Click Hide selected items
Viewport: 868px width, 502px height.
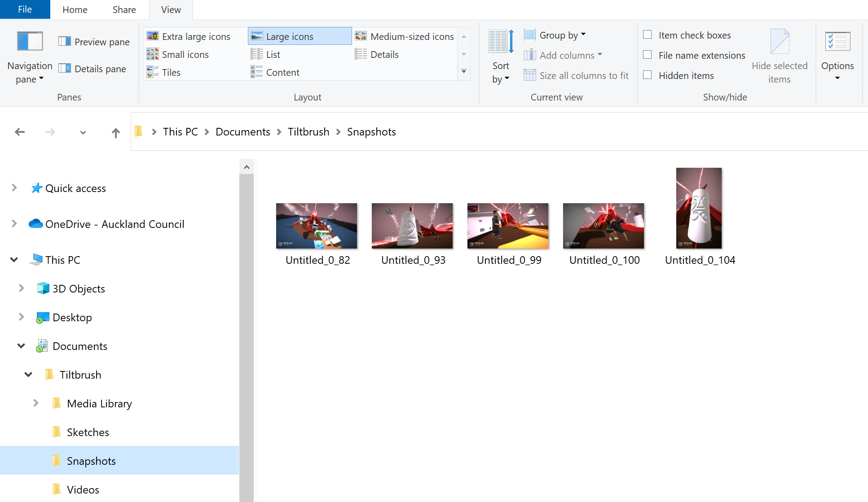pos(780,54)
